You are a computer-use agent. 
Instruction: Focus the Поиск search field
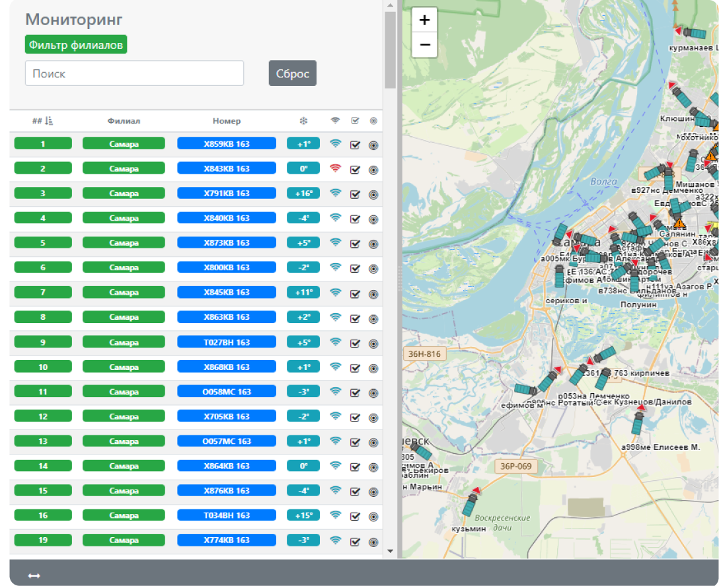[134, 73]
